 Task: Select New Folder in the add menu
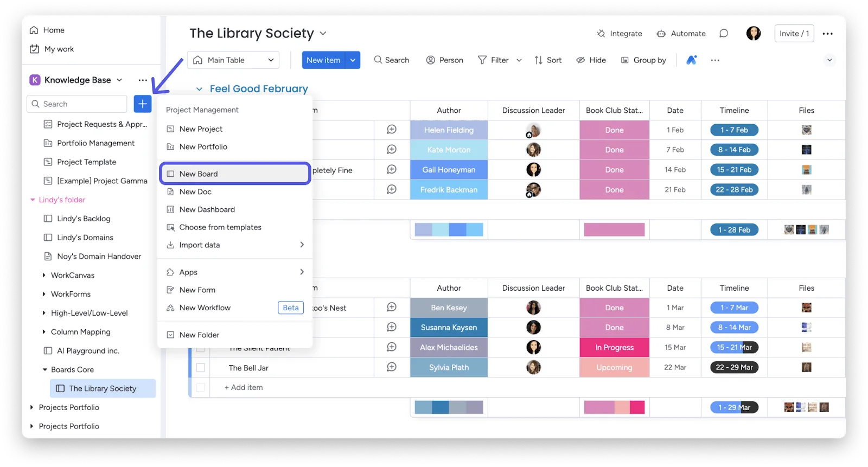click(x=235, y=335)
